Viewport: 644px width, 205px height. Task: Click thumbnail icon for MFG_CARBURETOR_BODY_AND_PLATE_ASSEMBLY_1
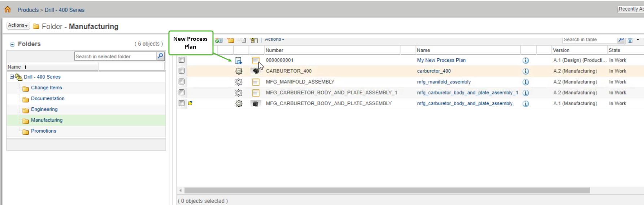coord(256,93)
